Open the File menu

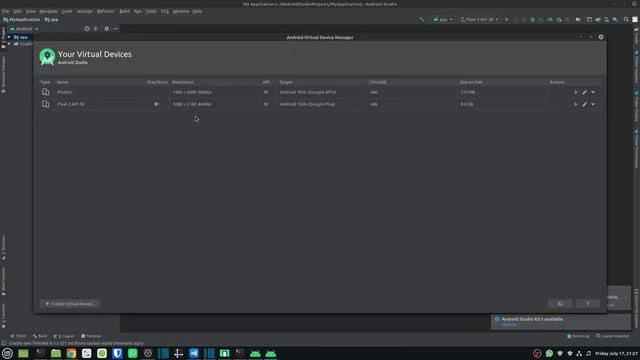[x=5, y=11]
